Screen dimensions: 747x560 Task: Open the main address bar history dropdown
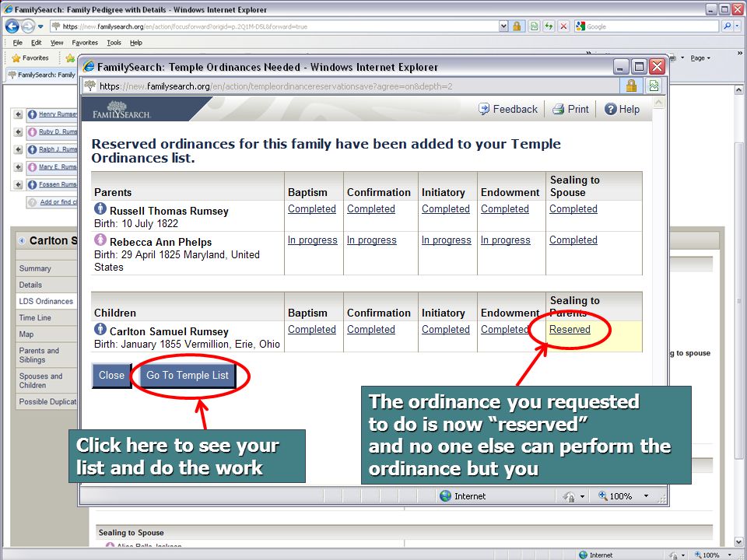point(503,26)
